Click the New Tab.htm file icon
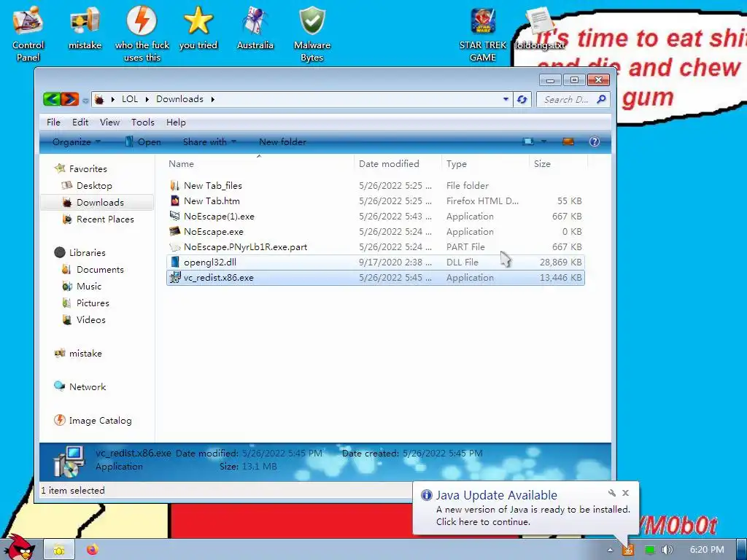Image resolution: width=747 pixels, height=560 pixels. coord(175,201)
